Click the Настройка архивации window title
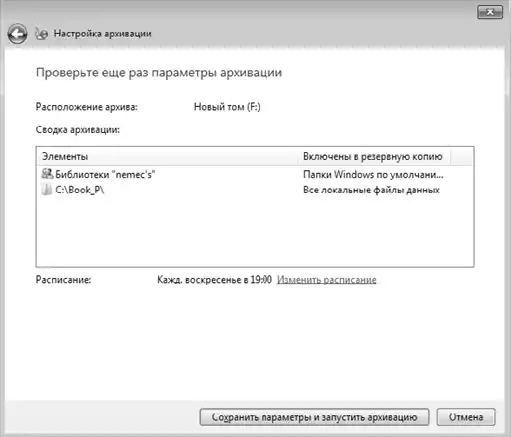 pyautogui.click(x=102, y=34)
